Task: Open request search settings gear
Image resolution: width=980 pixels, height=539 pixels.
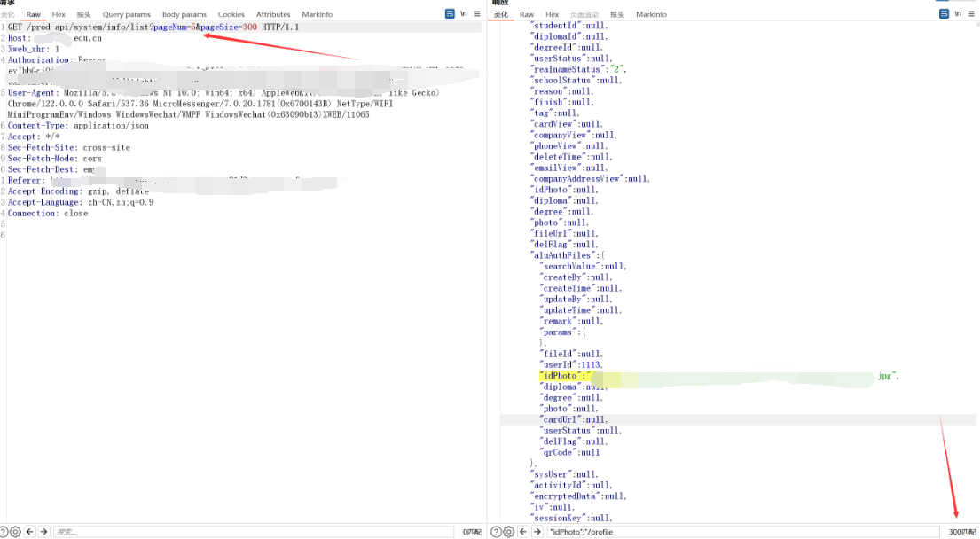Action: click(x=15, y=532)
